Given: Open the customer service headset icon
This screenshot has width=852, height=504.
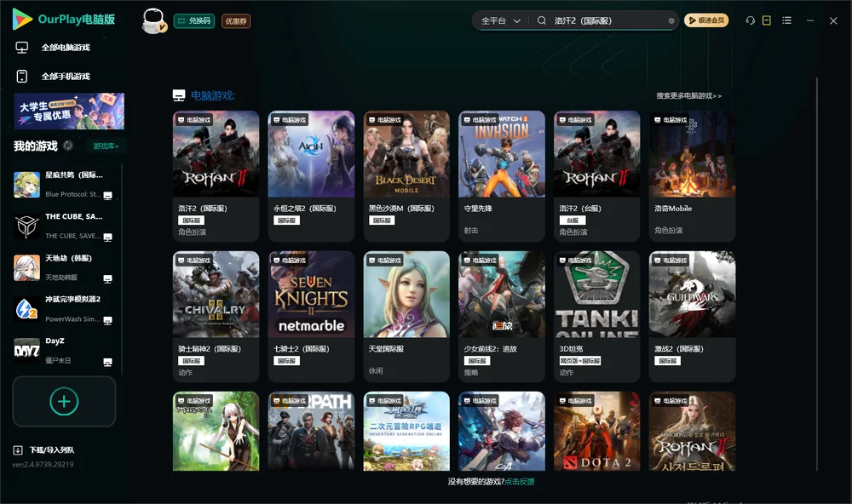Looking at the screenshot, I should pos(750,20).
